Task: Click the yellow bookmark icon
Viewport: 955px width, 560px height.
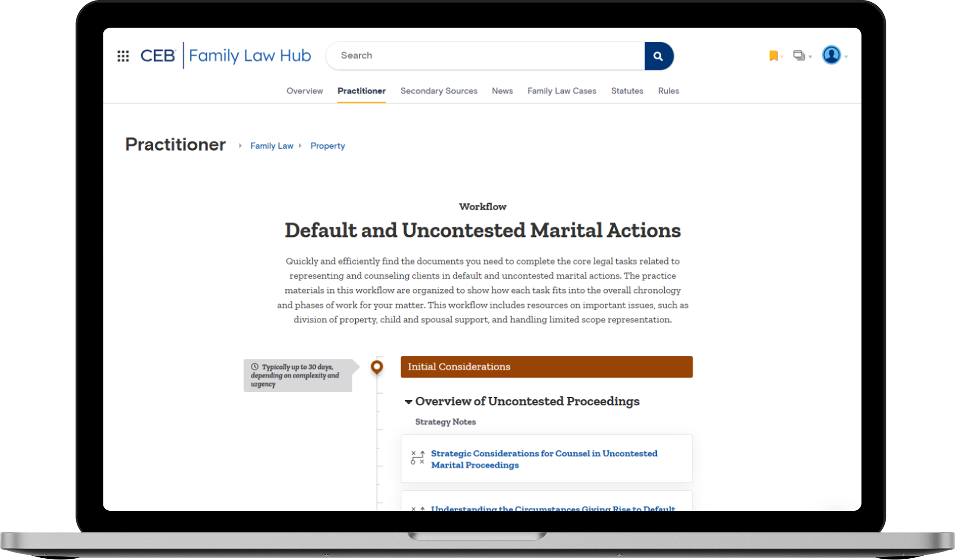Action: [x=773, y=56]
